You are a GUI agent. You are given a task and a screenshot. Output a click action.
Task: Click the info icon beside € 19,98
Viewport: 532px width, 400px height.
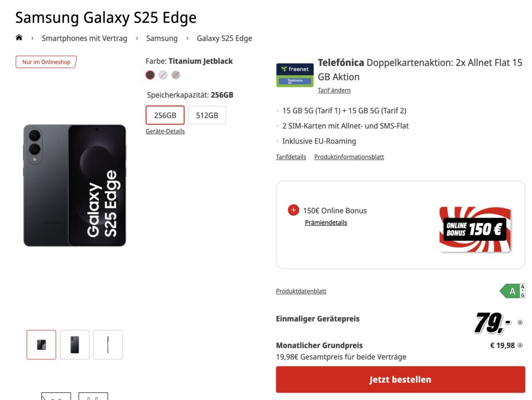(520, 345)
